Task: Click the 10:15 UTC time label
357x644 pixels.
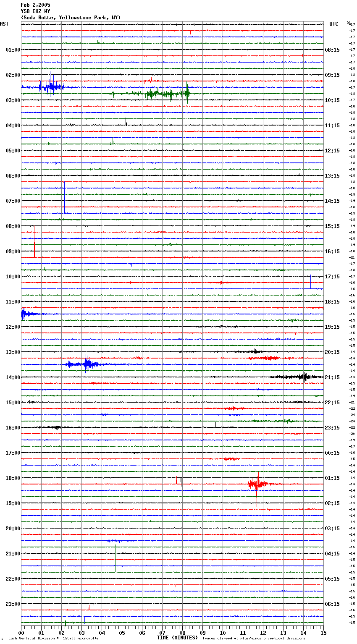Action: [x=332, y=100]
